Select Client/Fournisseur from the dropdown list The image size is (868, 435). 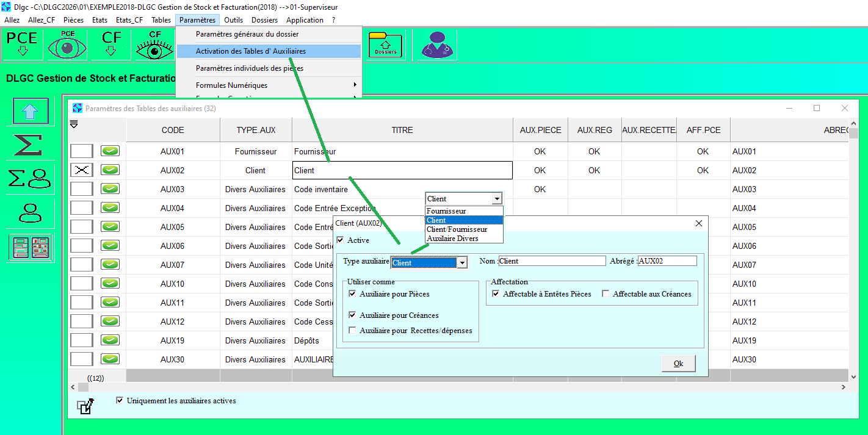point(457,229)
